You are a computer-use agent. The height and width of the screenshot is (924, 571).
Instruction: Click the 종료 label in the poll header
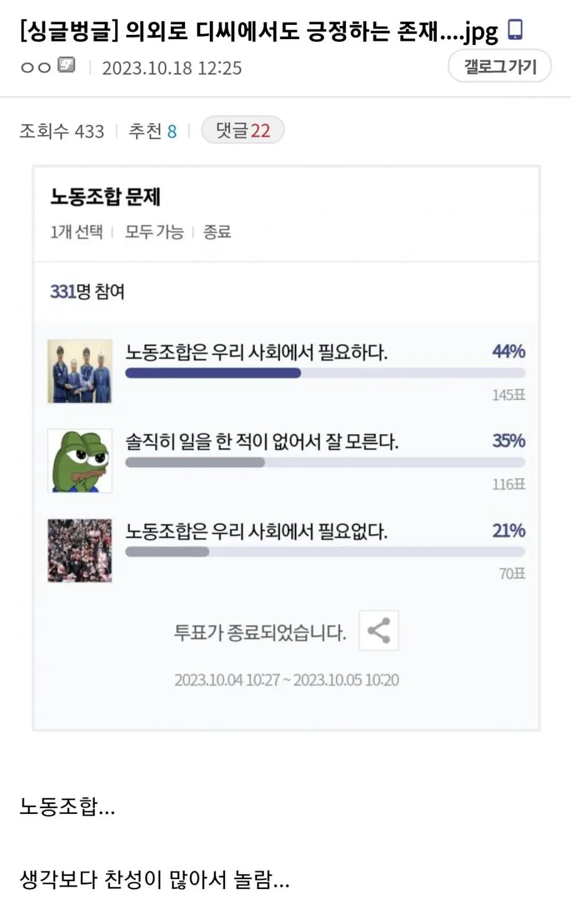(x=219, y=233)
